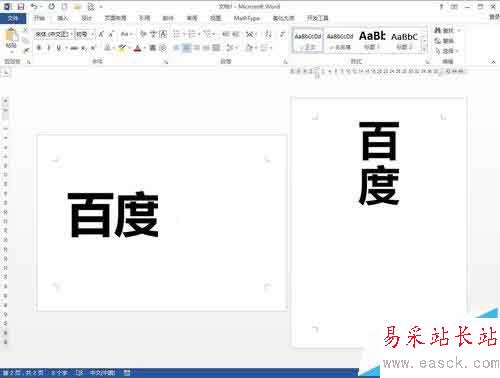This screenshot has width=500, height=378.
Task: Open the proofing status icon
Action: [79, 373]
